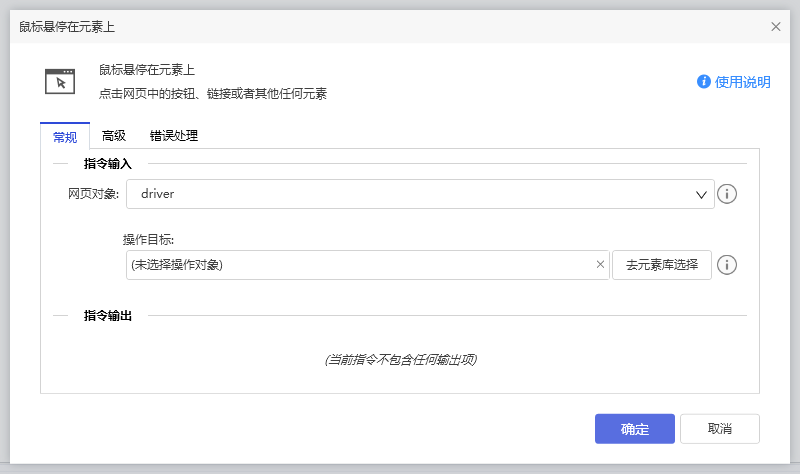Screen dimensions: 800x474
Task: Click the 指令输出 section header
Action: point(108,316)
